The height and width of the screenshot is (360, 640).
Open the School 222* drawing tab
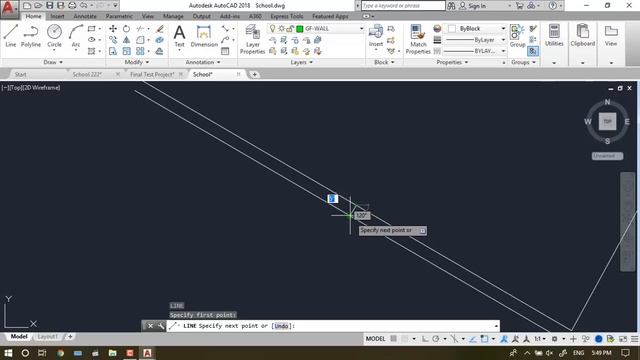pyautogui.click(x=87, y=74)
